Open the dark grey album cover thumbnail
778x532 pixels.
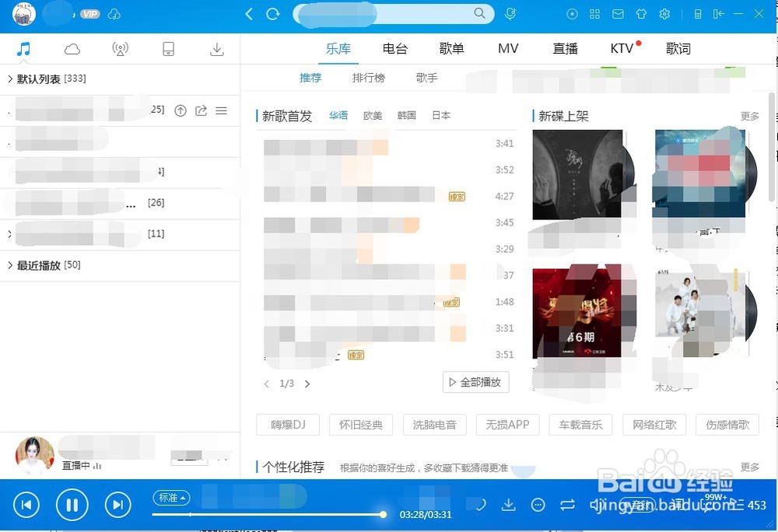577,174
